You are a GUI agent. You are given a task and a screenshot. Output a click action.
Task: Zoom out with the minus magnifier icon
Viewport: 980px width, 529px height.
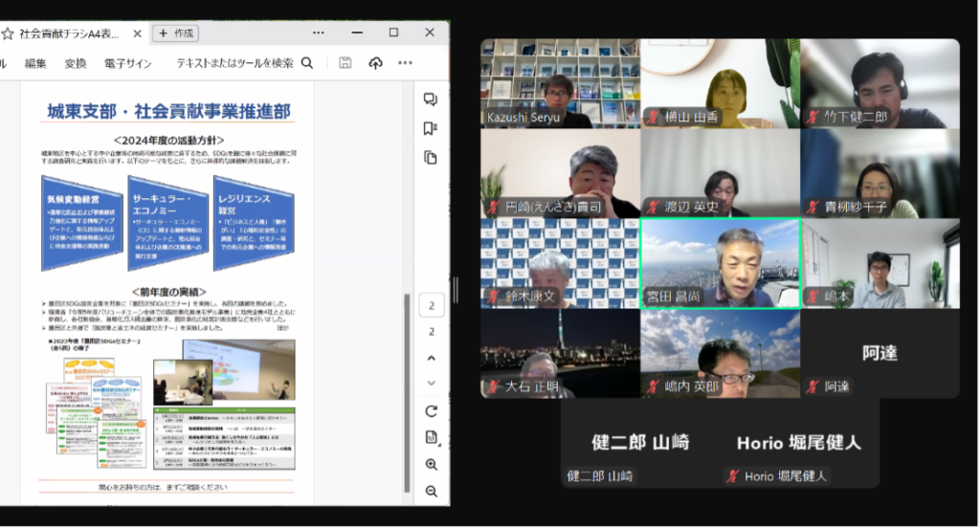pos(432,491)
